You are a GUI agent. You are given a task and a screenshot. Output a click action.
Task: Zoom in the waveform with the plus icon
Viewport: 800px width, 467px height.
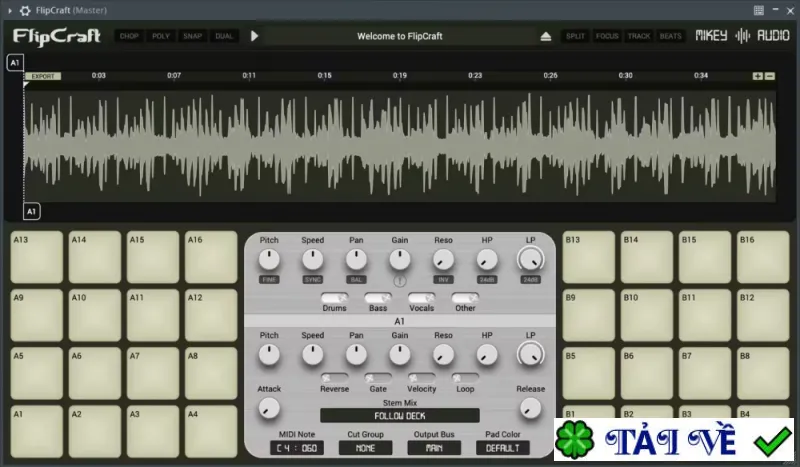[x=758, y=76]
